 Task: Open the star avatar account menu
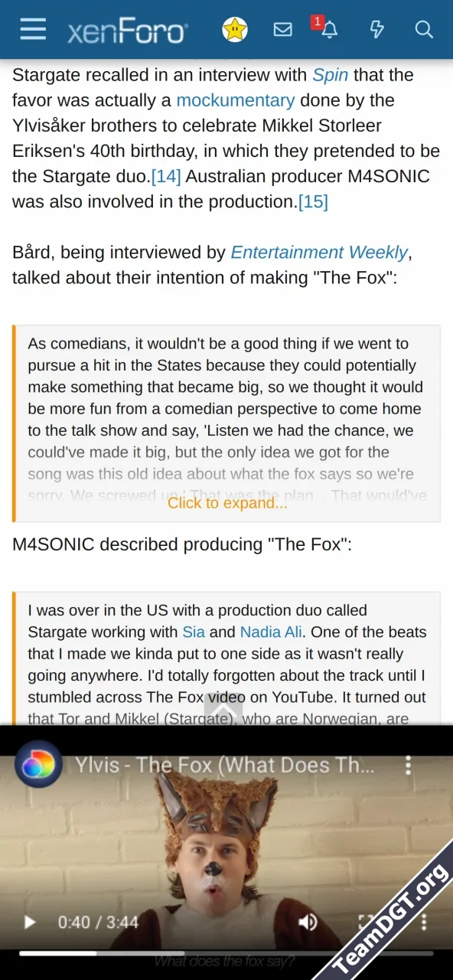(235, 30)
